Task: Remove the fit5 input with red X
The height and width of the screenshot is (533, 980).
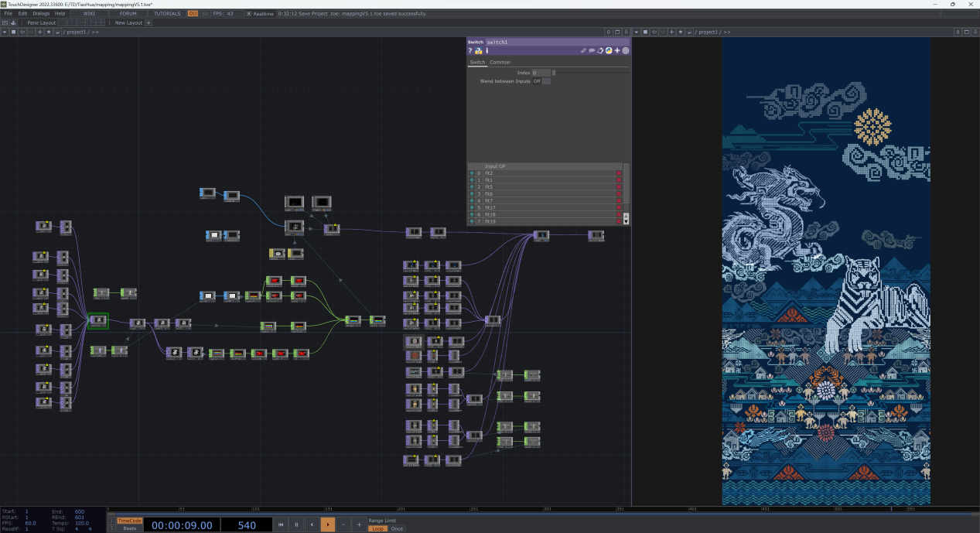Action: 618,187
